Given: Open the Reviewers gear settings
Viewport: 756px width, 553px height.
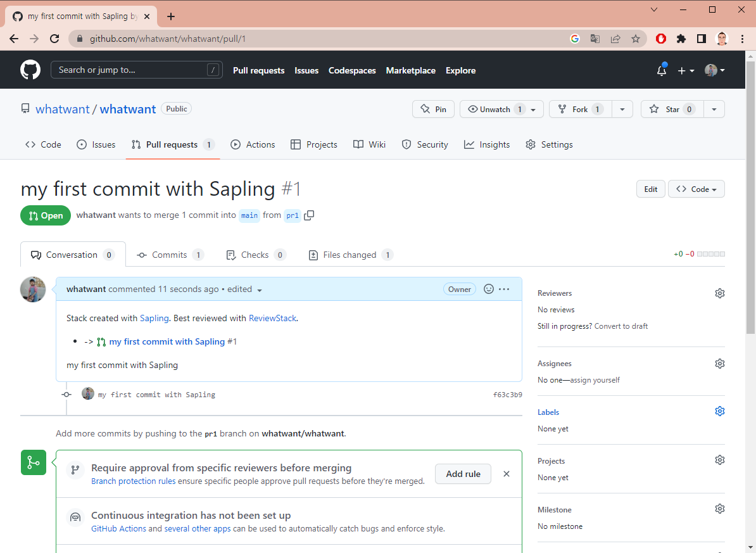Looking at the screenshot, I should (720, 293).
